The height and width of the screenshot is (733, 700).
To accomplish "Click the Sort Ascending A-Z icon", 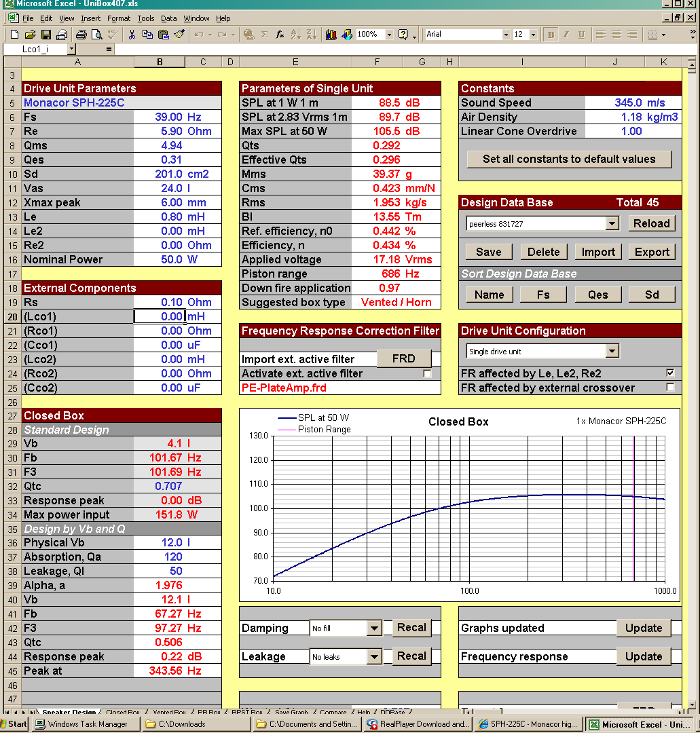I will coord(295,34).
